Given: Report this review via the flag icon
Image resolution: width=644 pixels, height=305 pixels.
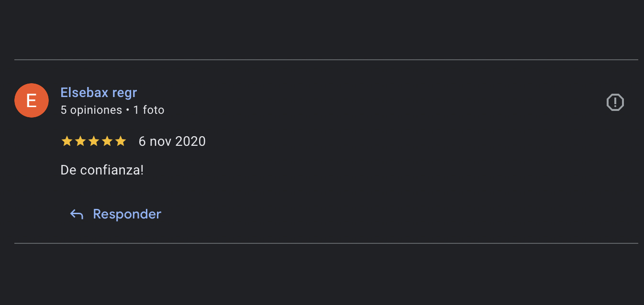Looking at the screenshot, I should point(615,102).
